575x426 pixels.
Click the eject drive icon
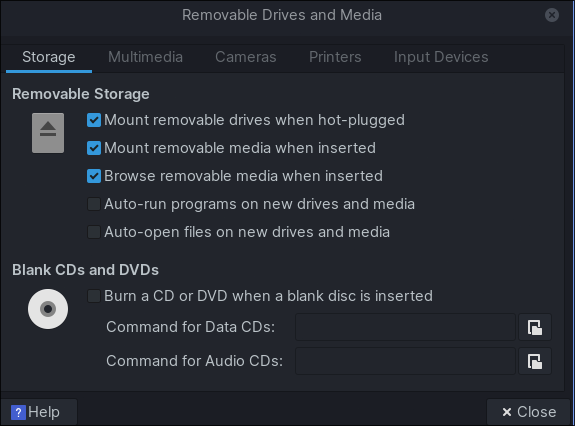pos(48,133)
